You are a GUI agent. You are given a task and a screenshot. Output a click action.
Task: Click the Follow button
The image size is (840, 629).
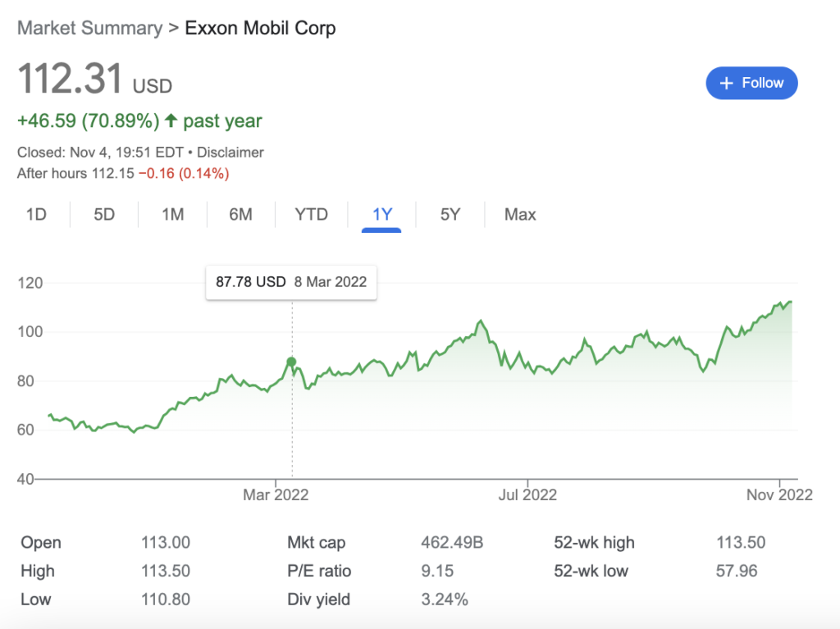tap(751, 83)
